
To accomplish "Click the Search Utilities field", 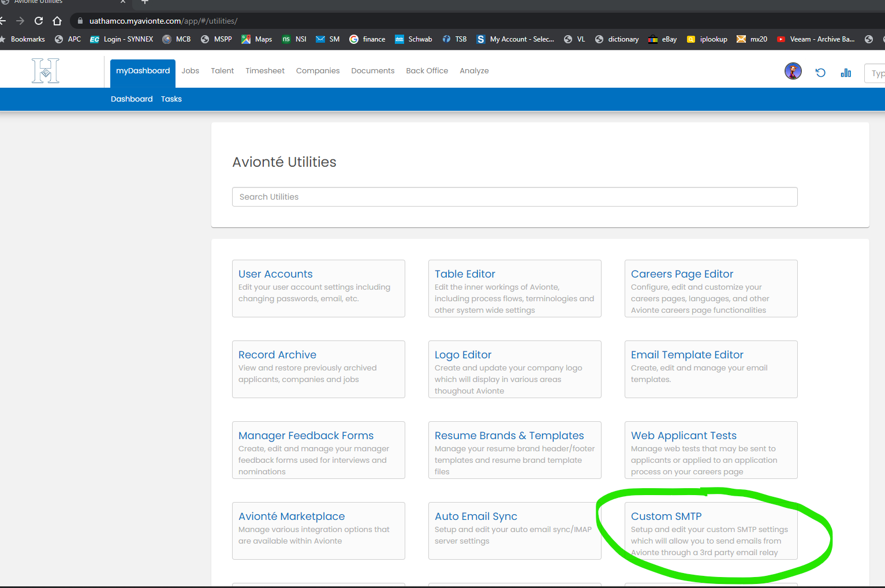I will pyautogui.click(x=515, y=197).
